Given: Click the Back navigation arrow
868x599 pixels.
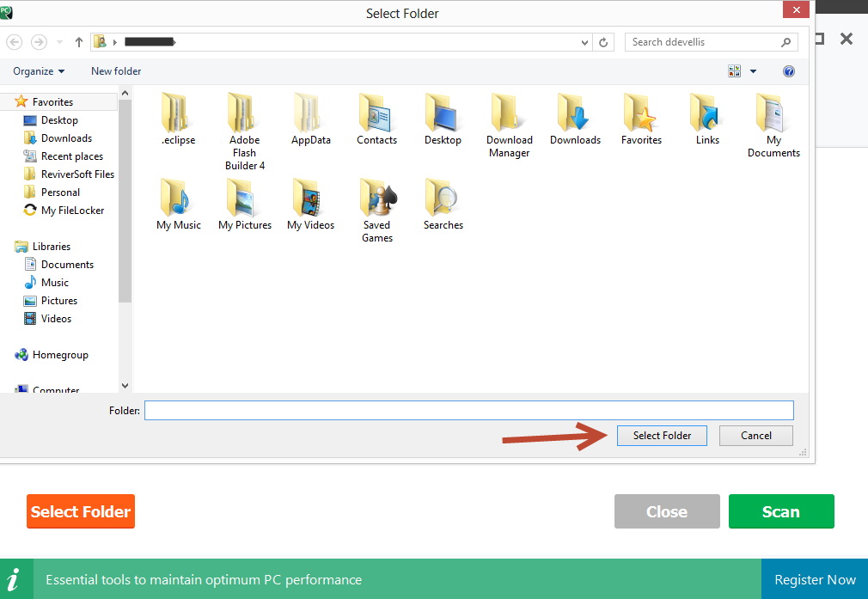Looking at the screenshot, I should tap(15, 42).
